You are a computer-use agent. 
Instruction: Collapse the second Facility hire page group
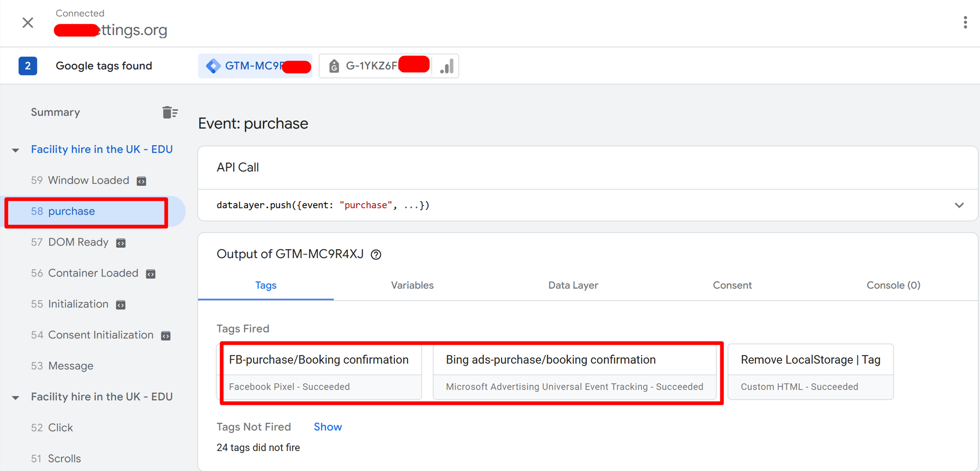point(16,397)
